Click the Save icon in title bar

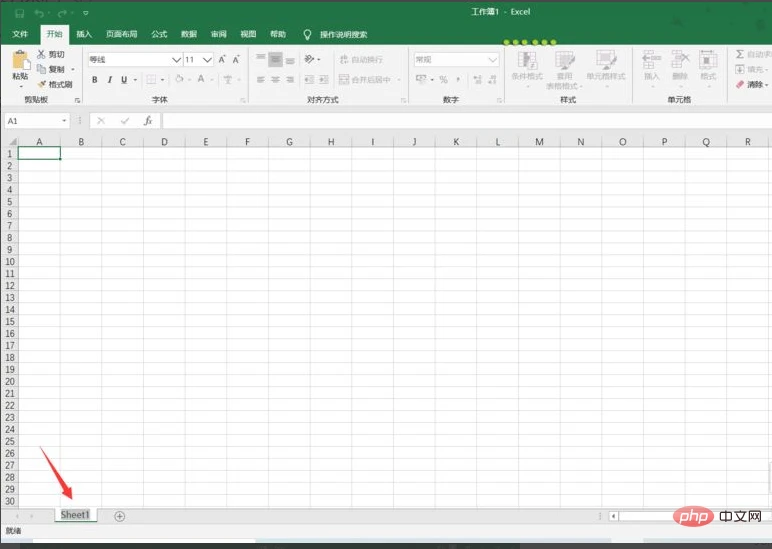point(19,12)
